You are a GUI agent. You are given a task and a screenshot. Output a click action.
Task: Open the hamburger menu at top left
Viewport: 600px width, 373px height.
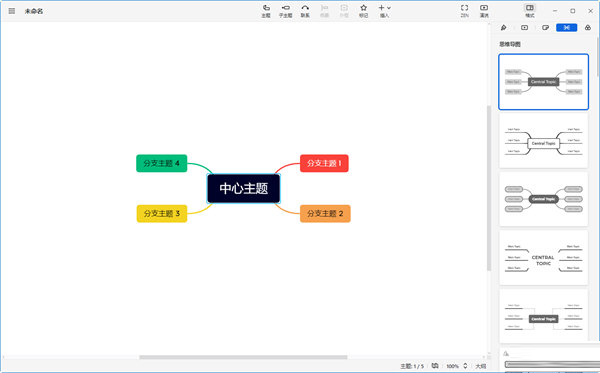(12, 11)
